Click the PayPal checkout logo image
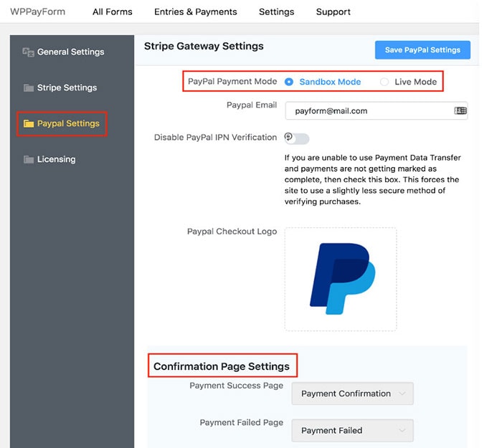502x448 pixels. [x=341, y=279]
